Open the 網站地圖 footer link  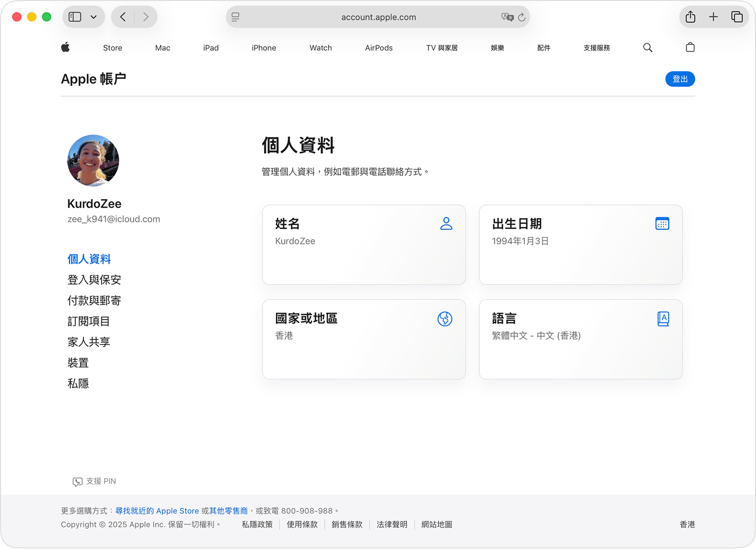[437, 524]
